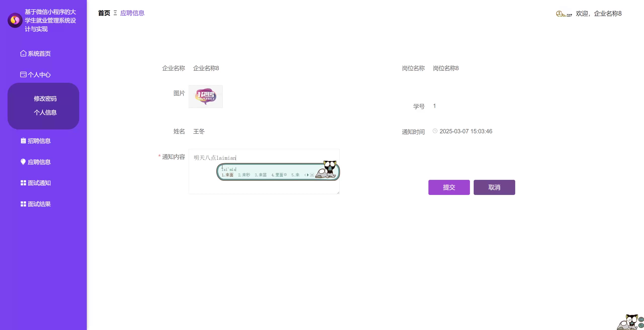This screenshot has height=330, width=644.
Task: Click the 招聘信息 clipboard icon
Action: tap(23, 141)
